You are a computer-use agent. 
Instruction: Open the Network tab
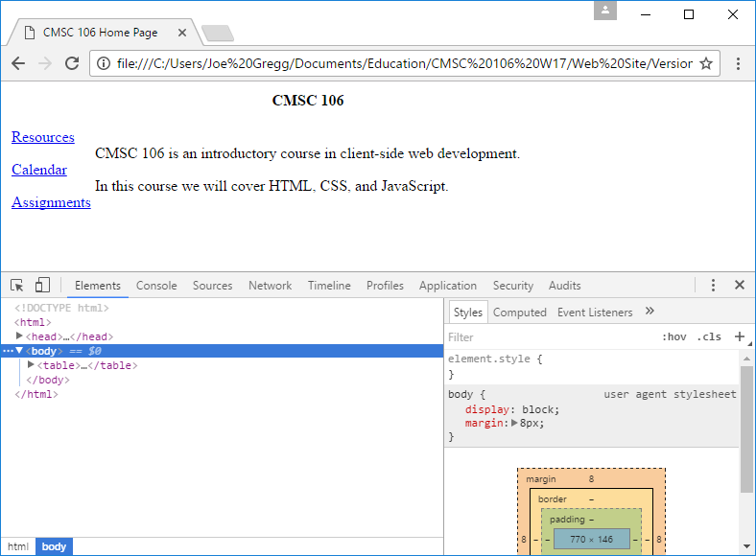(x=270, y=286)
